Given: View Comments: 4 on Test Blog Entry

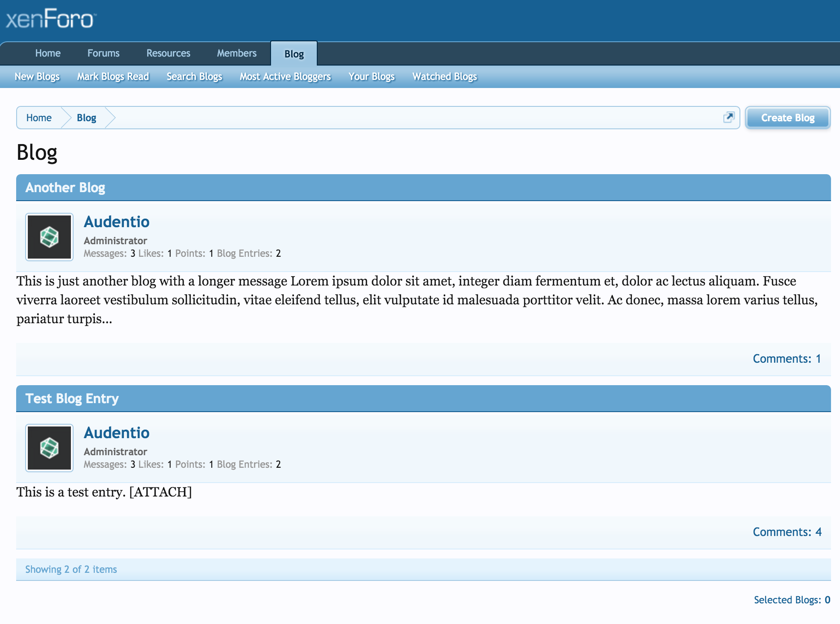Looking at the screenshot, I should 787,532.
